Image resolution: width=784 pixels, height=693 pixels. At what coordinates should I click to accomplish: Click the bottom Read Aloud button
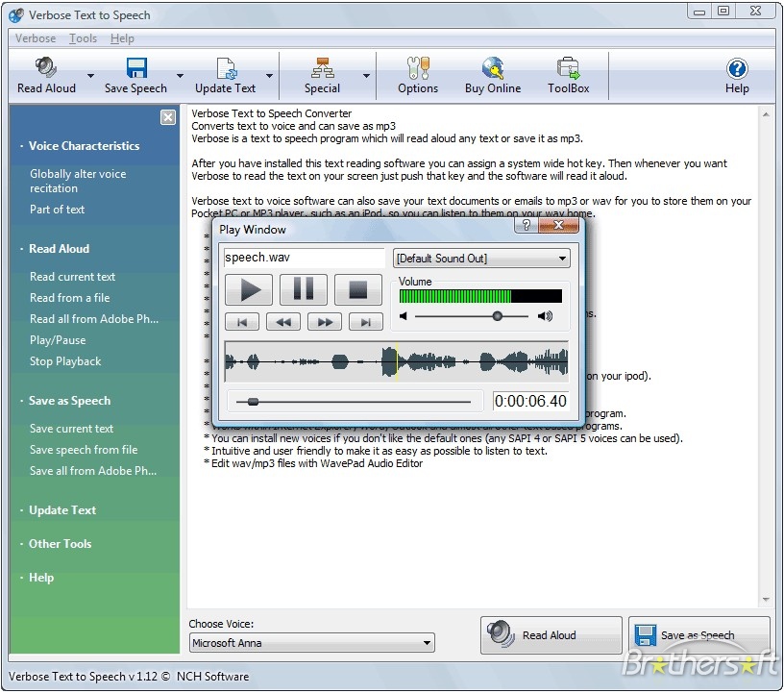(x=551, y=635)
